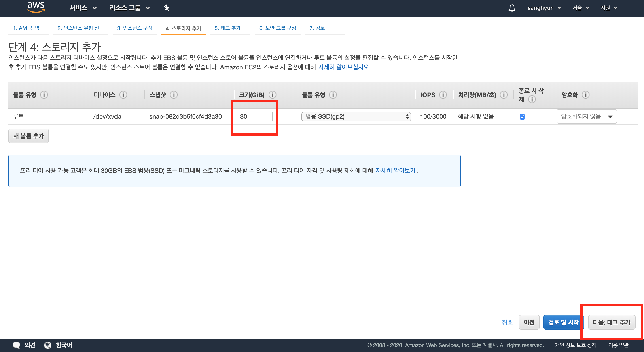This screenshot has height=352, width=644.
Task: Click the 자세히 알아보기 free tier link
Action: pos(395,170)
